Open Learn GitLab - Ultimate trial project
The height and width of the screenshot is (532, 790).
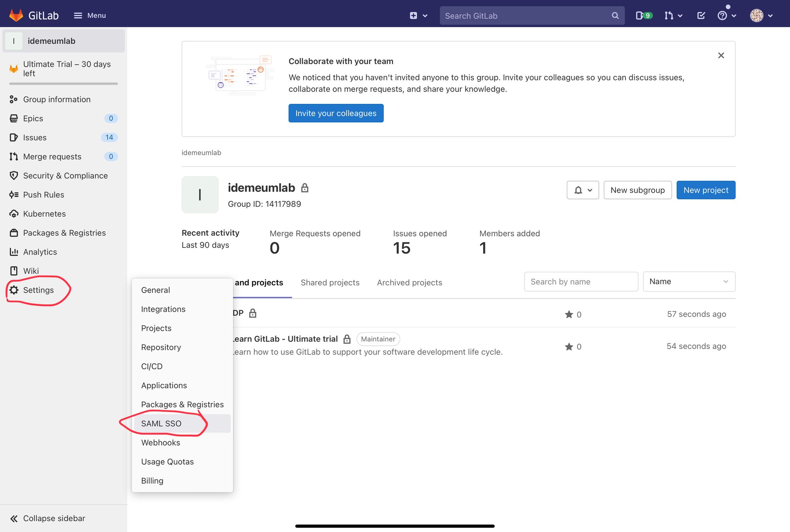(286, 339)
